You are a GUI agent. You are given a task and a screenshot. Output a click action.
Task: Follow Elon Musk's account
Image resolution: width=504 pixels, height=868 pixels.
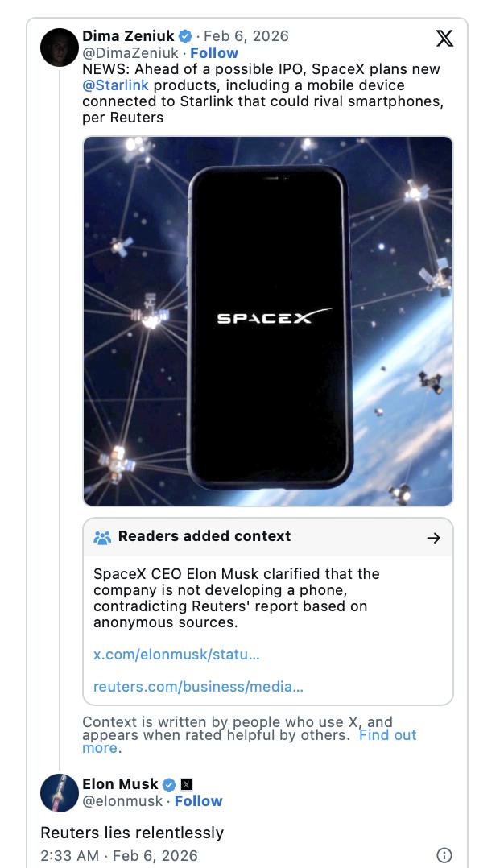click(x=197, y=800)
